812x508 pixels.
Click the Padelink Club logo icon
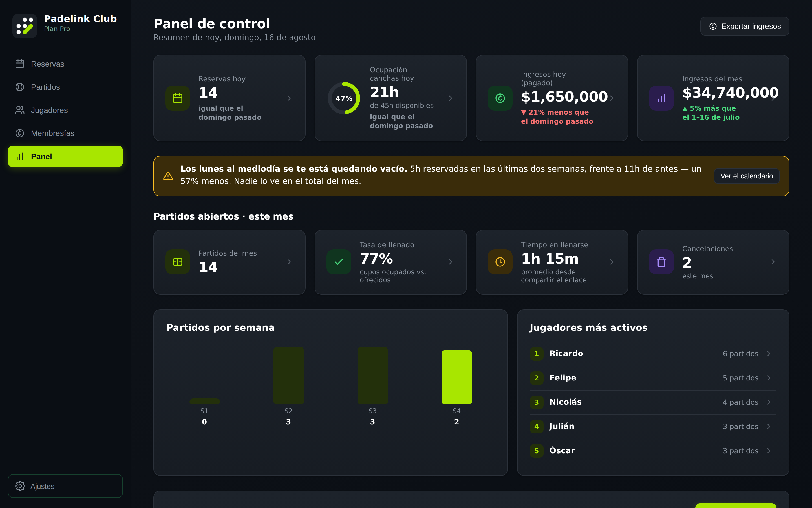coord(25,26)
